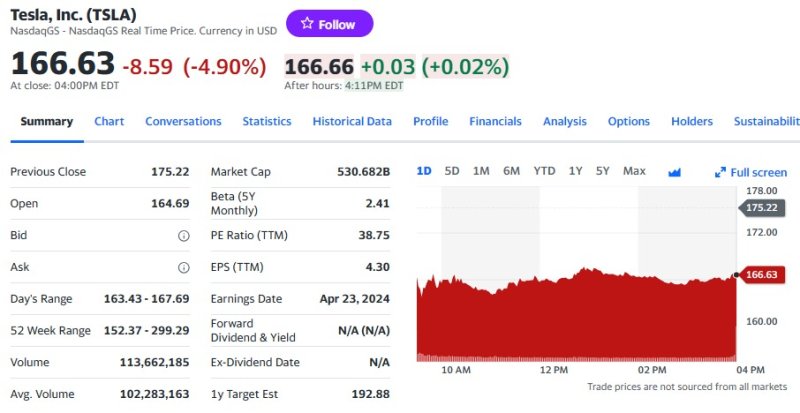
Task: Click the Holders tab
Action: (692, 122)
